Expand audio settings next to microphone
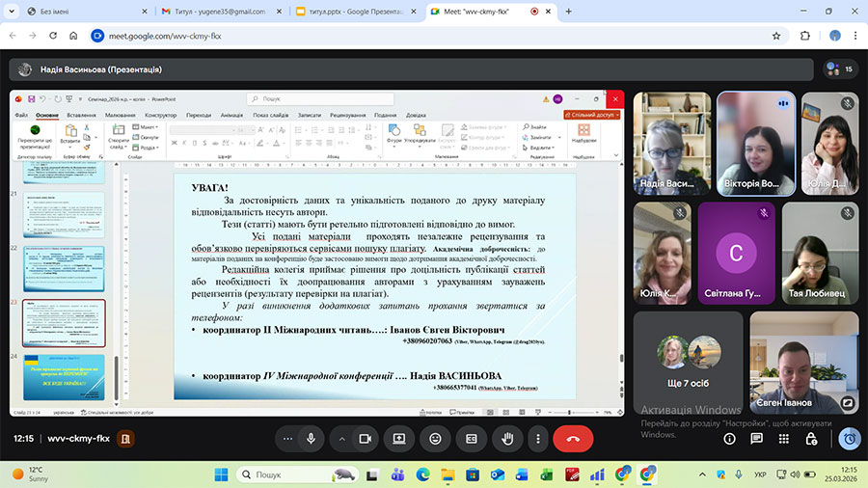 coord(285,438)
